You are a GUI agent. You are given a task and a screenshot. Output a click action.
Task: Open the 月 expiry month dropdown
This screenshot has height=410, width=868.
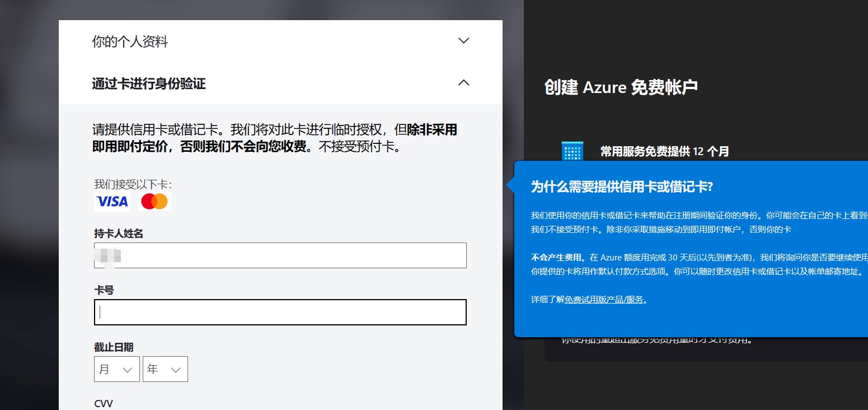coord(116,369)
